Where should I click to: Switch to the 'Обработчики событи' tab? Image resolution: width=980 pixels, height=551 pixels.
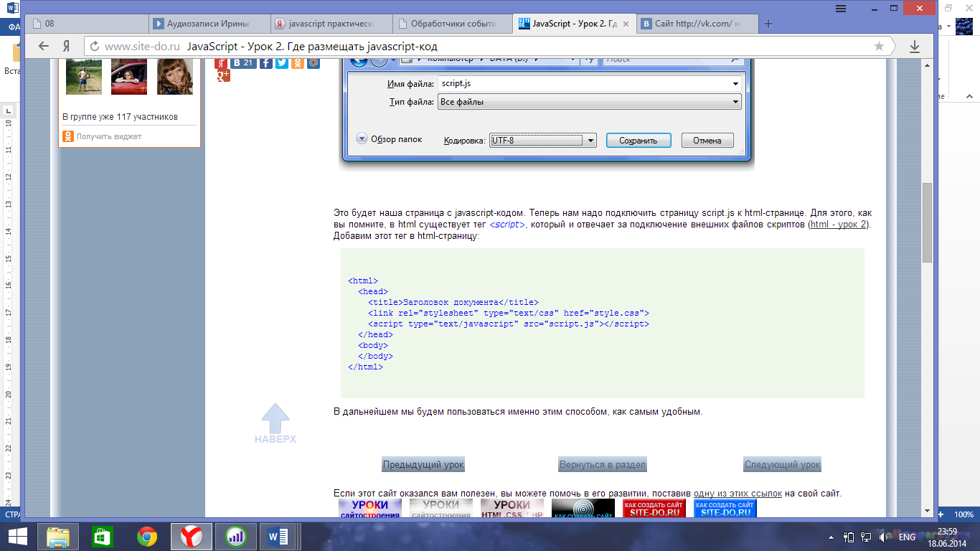click(451, 24)
